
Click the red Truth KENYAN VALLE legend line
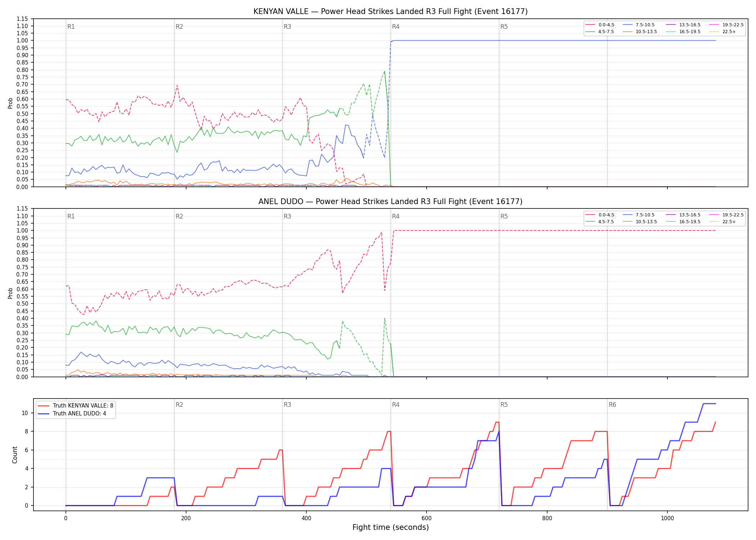coord(44,405)
